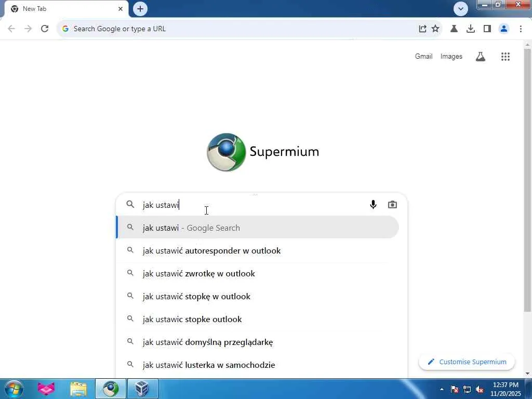Click the Customise Supermium button
The image size is (532, 399).
[x=467, y=362]
